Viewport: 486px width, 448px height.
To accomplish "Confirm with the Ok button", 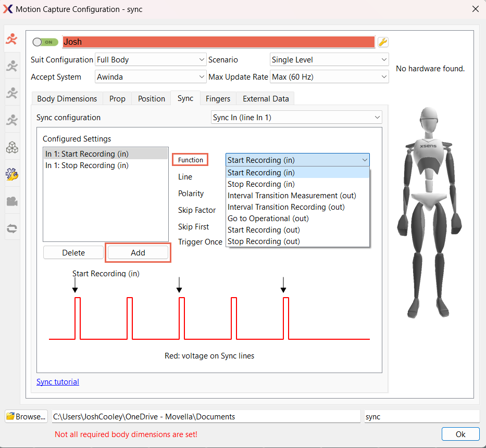I will [x=460, y=434].
